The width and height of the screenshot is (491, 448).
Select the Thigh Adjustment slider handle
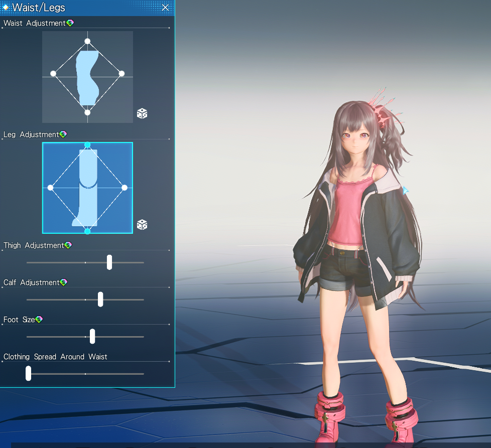pos(109,262)
